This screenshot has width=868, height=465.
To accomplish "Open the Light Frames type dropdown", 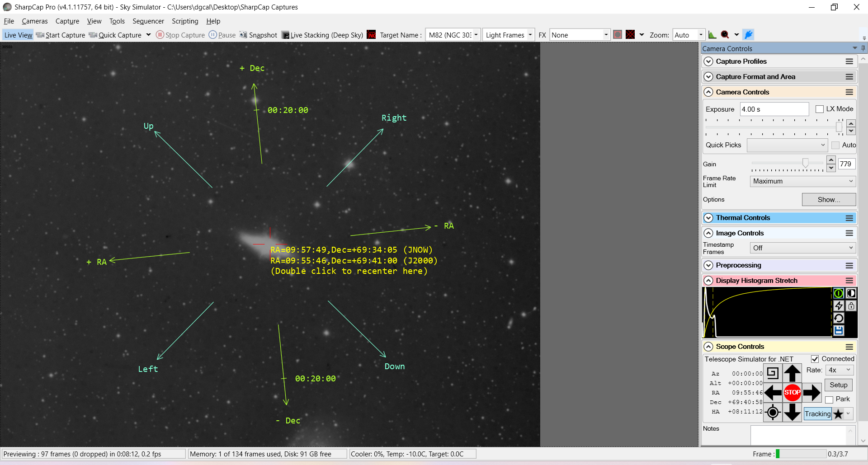I will 509,35.
